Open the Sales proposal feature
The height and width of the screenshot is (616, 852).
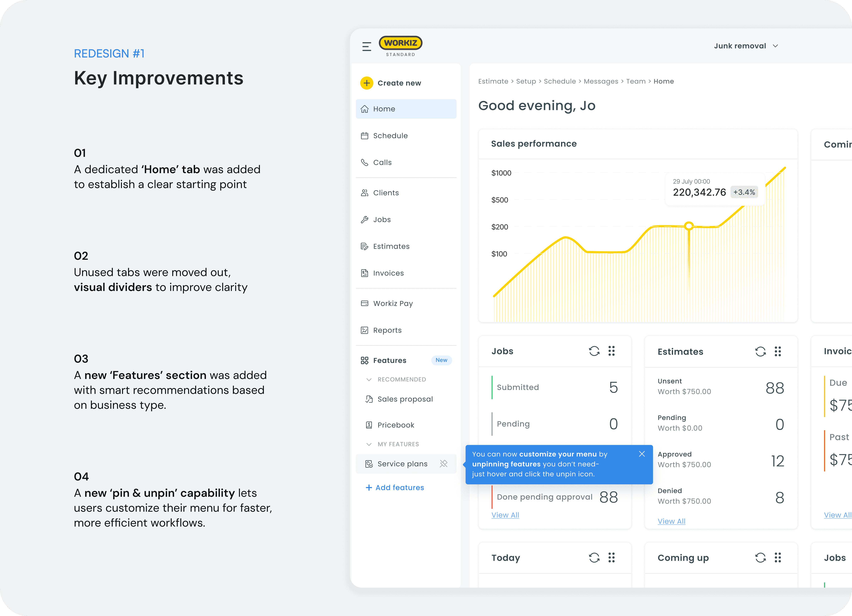point(405,399)
